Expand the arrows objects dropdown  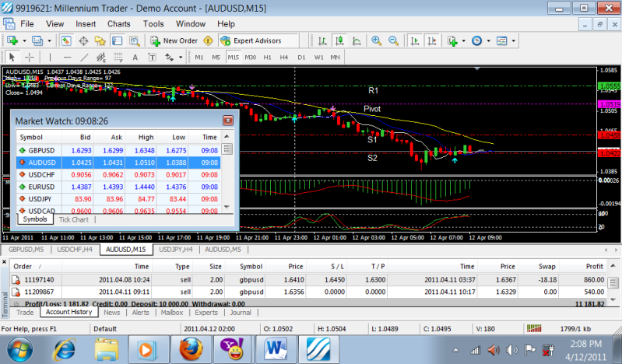coord(181,58)
